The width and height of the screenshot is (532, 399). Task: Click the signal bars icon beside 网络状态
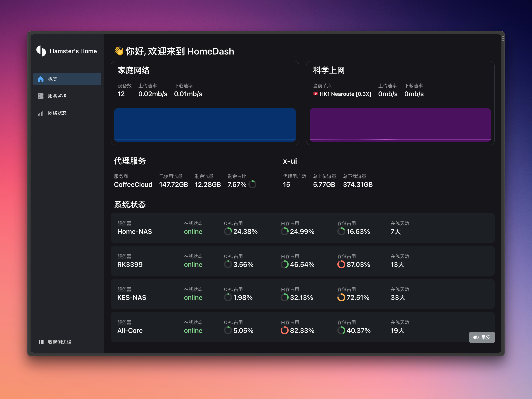41,113
